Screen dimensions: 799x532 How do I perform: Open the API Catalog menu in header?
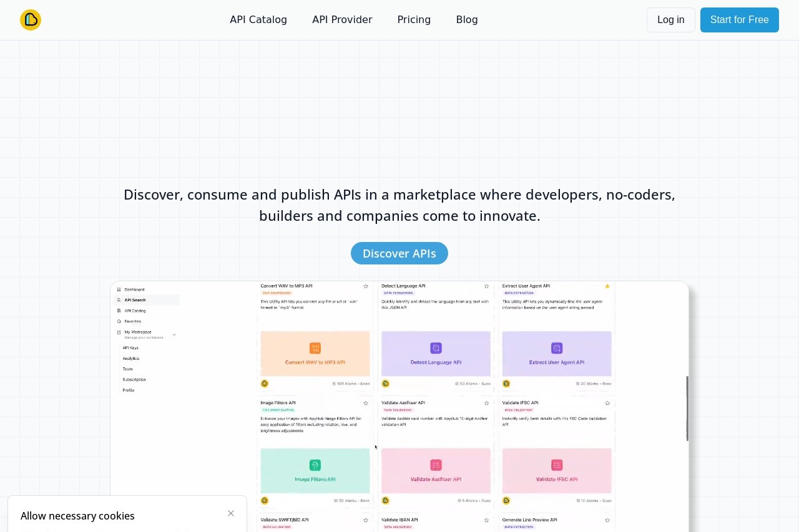click(258, 20)
